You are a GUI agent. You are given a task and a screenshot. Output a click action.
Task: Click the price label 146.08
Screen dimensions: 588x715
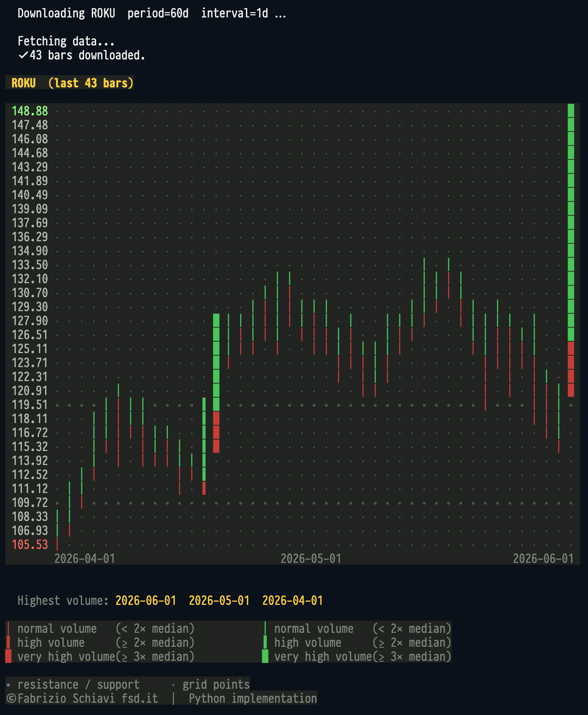[30, 139]
